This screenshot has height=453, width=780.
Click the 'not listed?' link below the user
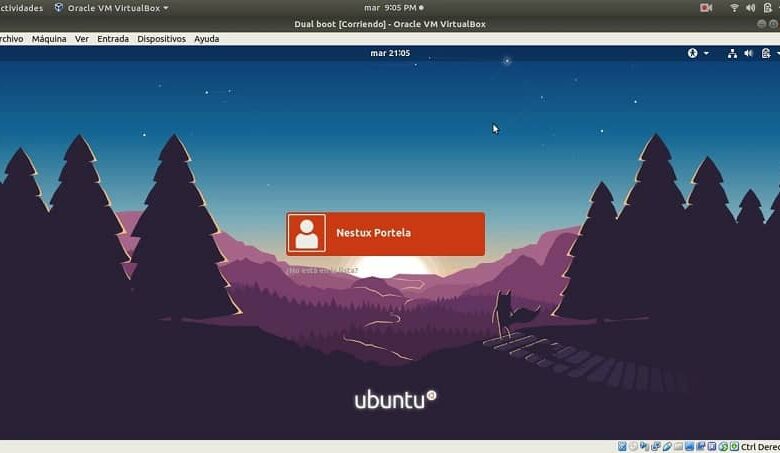tap(322, 271)
